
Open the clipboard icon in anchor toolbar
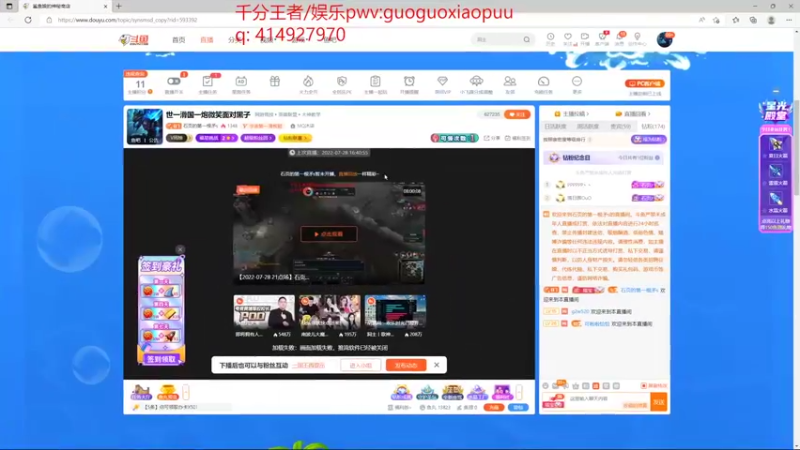point(375,81)
